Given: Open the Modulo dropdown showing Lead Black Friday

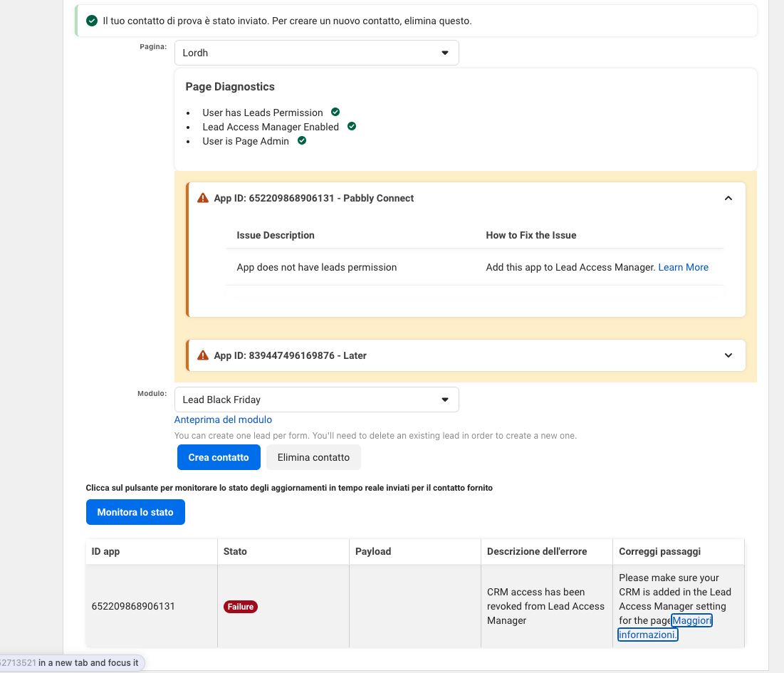Looking at the screenshot, I should tap(316, 400).
